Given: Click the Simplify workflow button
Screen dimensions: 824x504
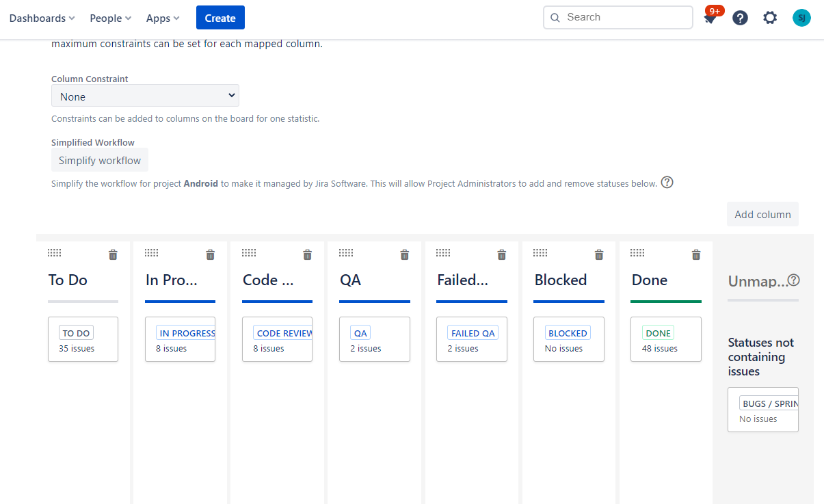Looking at the screenshot, I should [100, 160].
